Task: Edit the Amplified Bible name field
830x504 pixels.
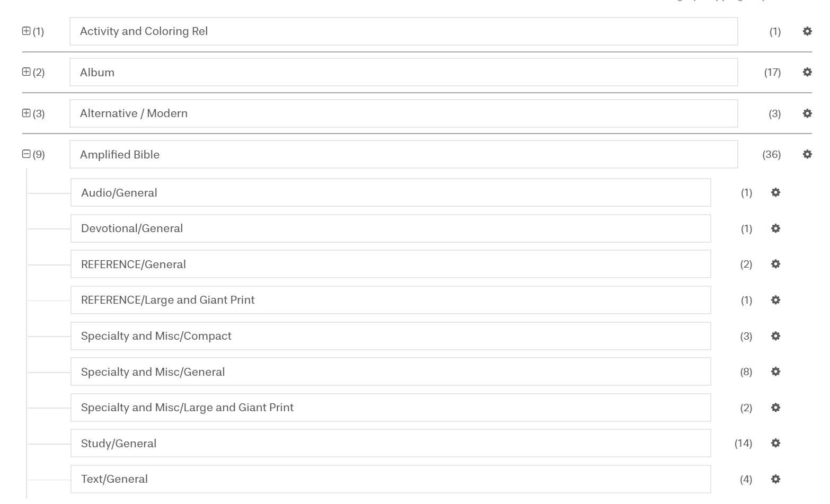Action: tap(403, 154)
